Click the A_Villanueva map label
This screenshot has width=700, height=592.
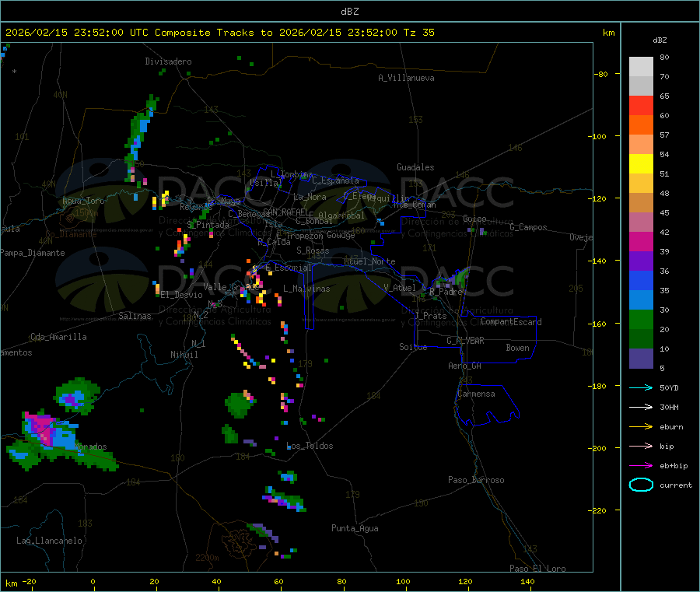point(406,78)
